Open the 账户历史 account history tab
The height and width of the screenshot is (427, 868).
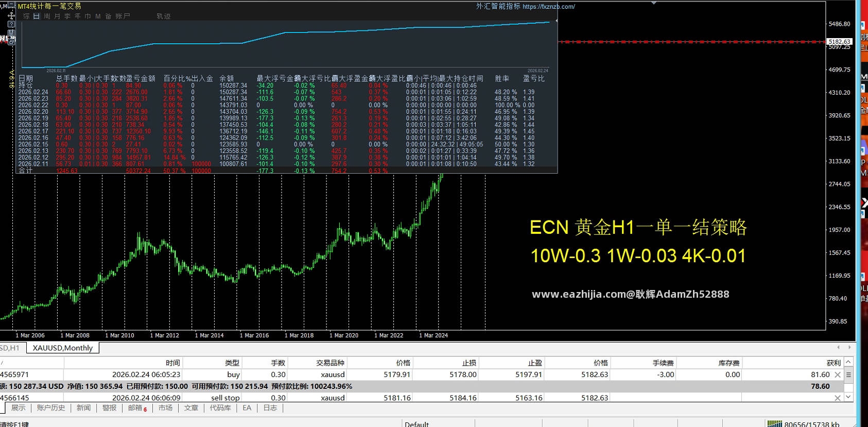click(x=51, y=408)
